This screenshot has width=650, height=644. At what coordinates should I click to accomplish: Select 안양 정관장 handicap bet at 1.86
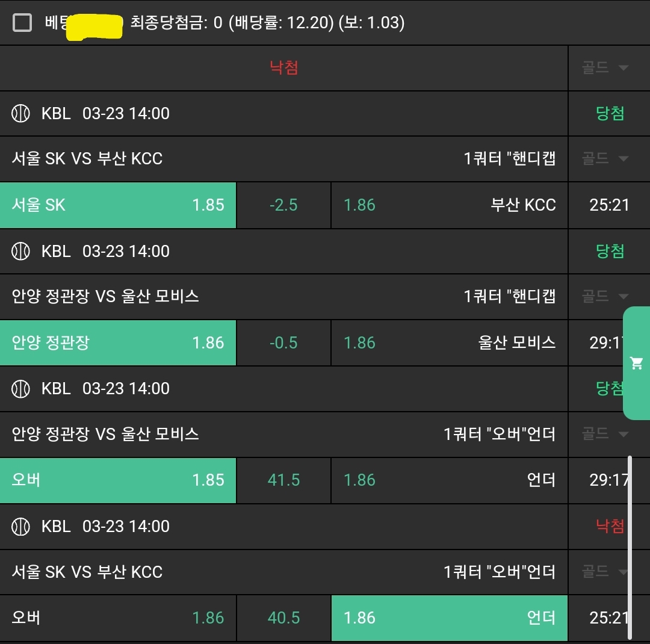pyautogui.click(x=118, y=342)
